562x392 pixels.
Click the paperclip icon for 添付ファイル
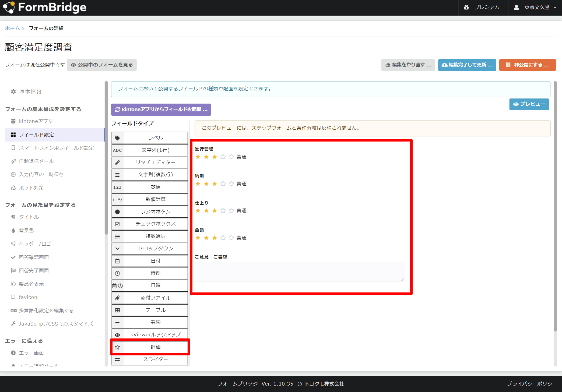click(x=117, y=298)
